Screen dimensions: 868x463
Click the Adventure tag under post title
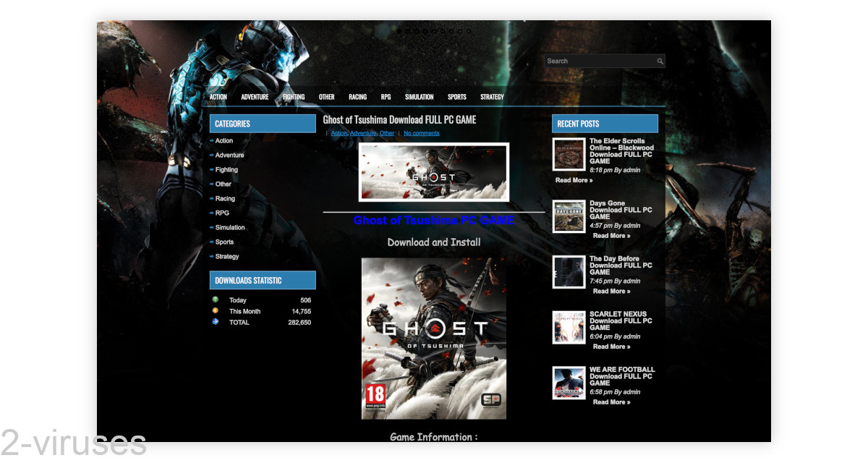363,133
